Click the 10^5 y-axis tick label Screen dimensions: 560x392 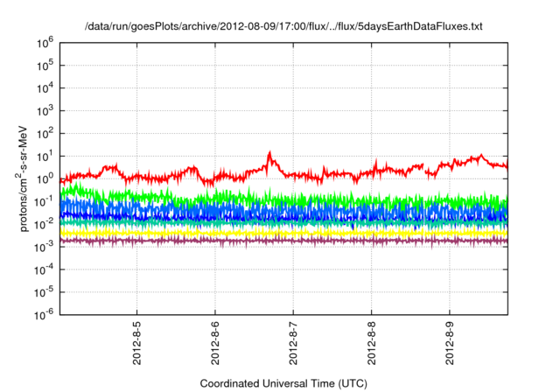click(45, 66)
